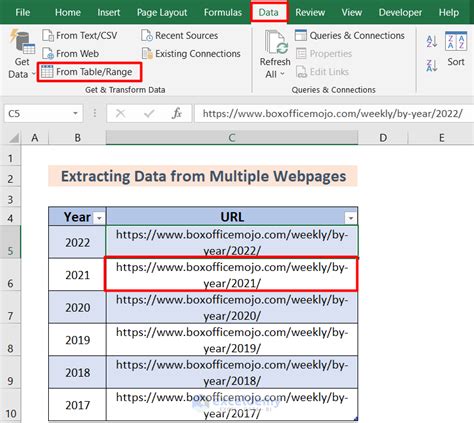Viewport: 474px width, 423px height.
Task: Switch to the View tab
Action: click(352, 12)
